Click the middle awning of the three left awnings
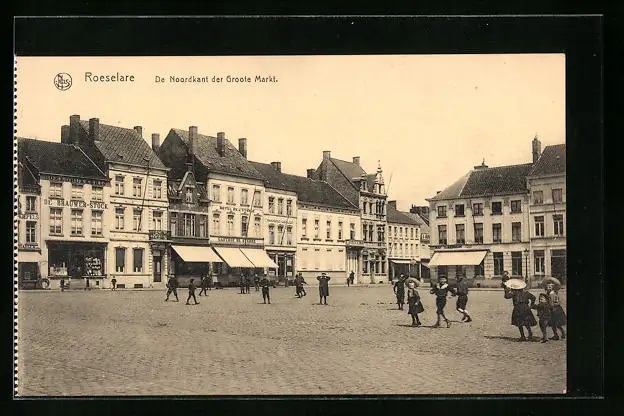Viewport: 624px width, 416px height. [234, 257]
